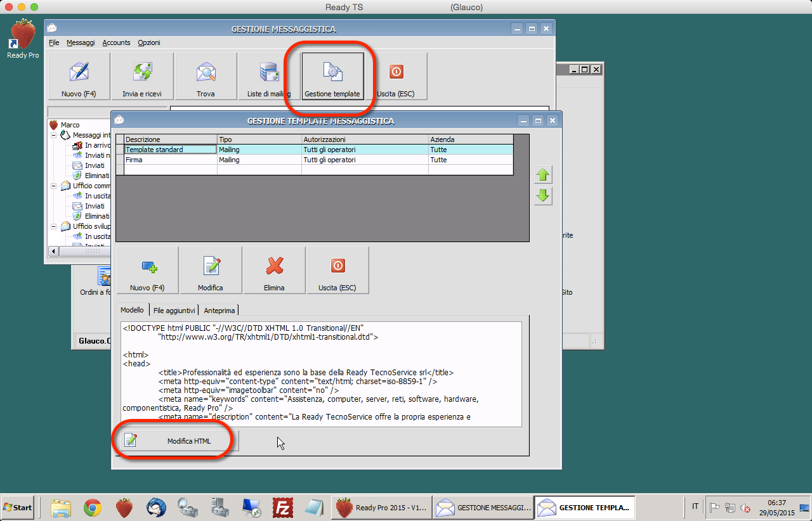Switch to the Modello tab
Screen dimensions: 812x521
pos(132,310)
